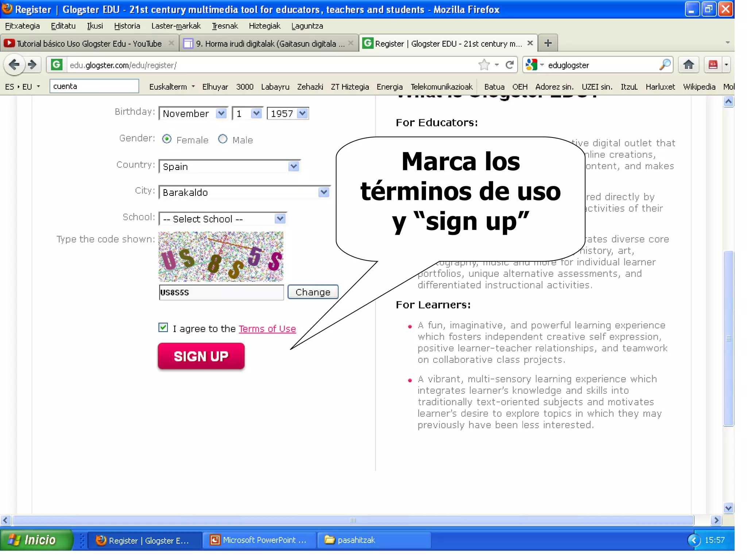Screen dimensions: 747x560
Task: Click the SIGN UP button
Action: click(201, 356)
